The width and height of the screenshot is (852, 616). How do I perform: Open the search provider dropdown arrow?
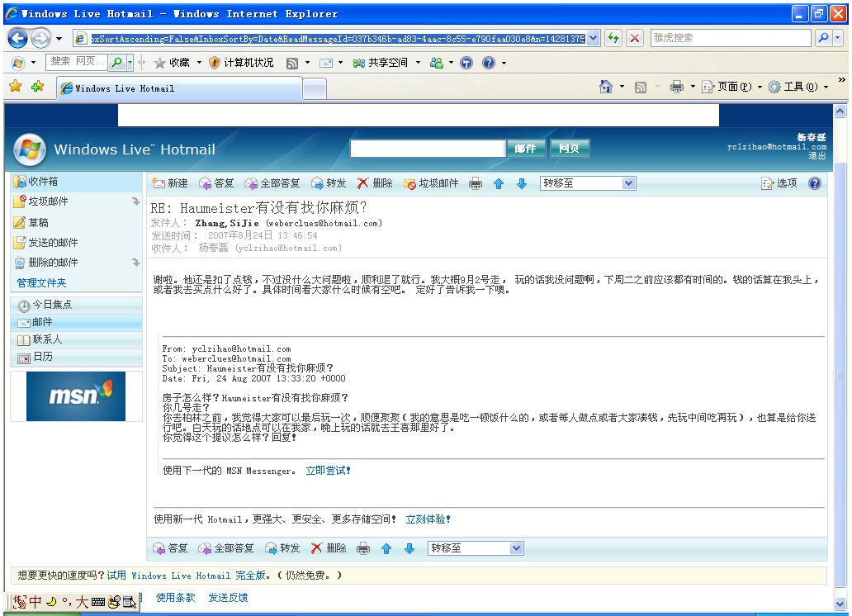click(x=838, y=38)
